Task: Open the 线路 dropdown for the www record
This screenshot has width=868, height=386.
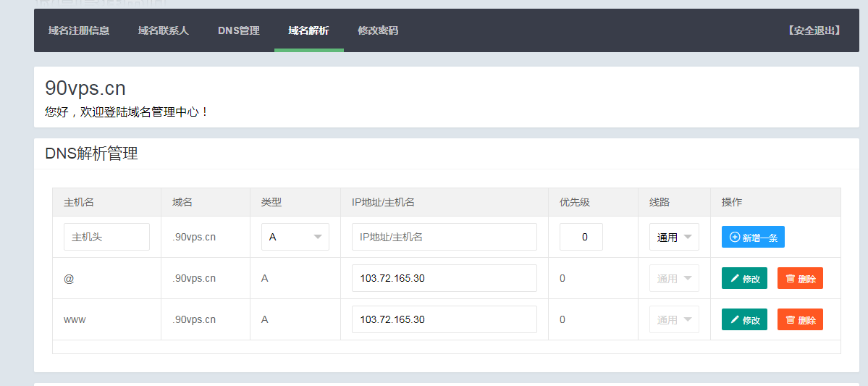Action: coord(673,319)
